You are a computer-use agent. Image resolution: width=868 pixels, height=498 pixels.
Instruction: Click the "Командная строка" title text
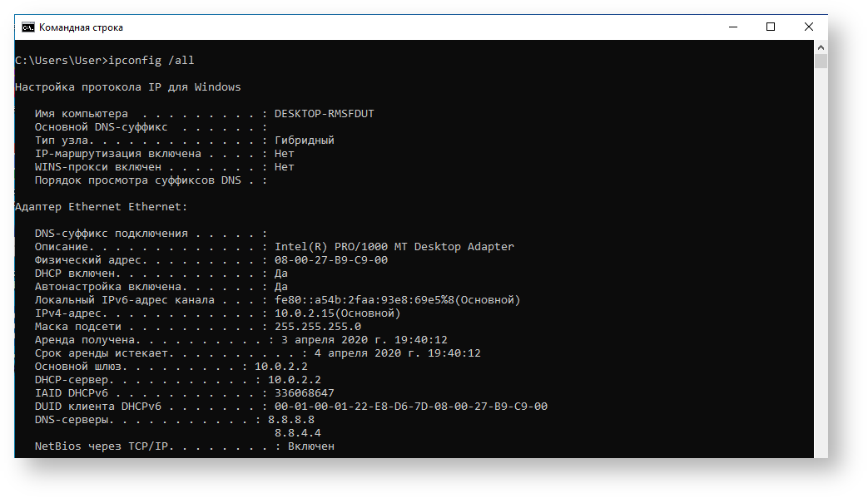tap(81, 27)
